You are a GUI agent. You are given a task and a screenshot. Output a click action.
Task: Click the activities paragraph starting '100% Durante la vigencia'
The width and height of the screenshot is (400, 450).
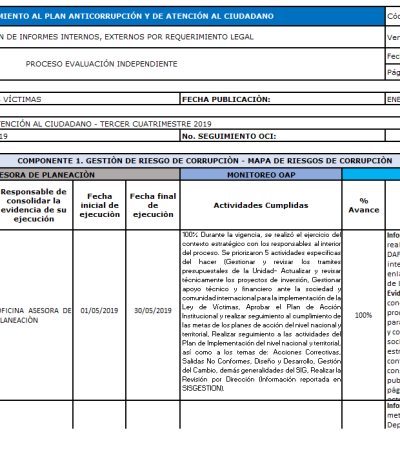261,315
